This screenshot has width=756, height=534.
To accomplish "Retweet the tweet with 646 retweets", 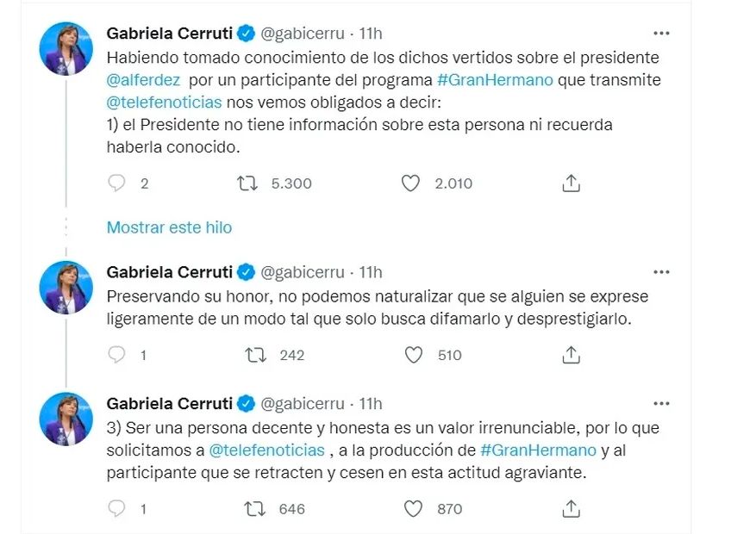I will click(256, 509).
